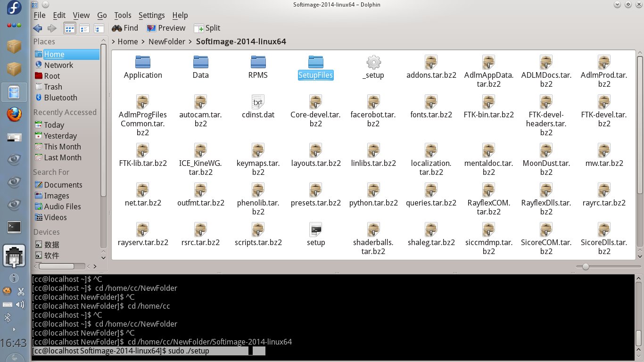Open the View menu

tap(81, 15)
